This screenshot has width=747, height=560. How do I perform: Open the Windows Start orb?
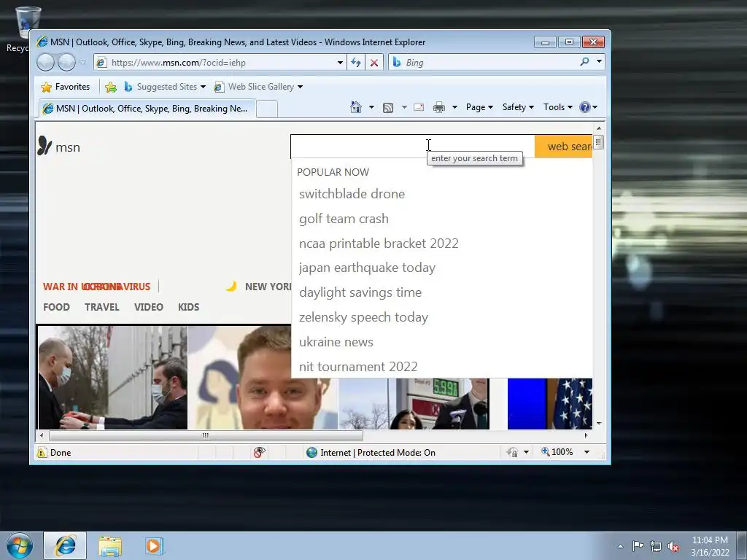point(20,545)
